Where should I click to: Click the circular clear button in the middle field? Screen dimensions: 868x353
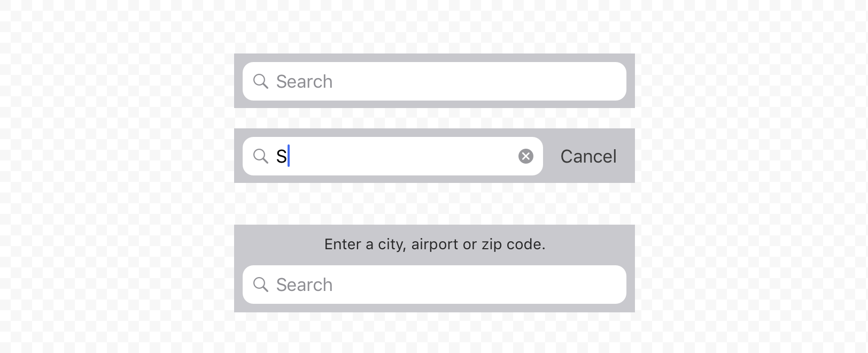pyautogui.click(x=526, y=156)
